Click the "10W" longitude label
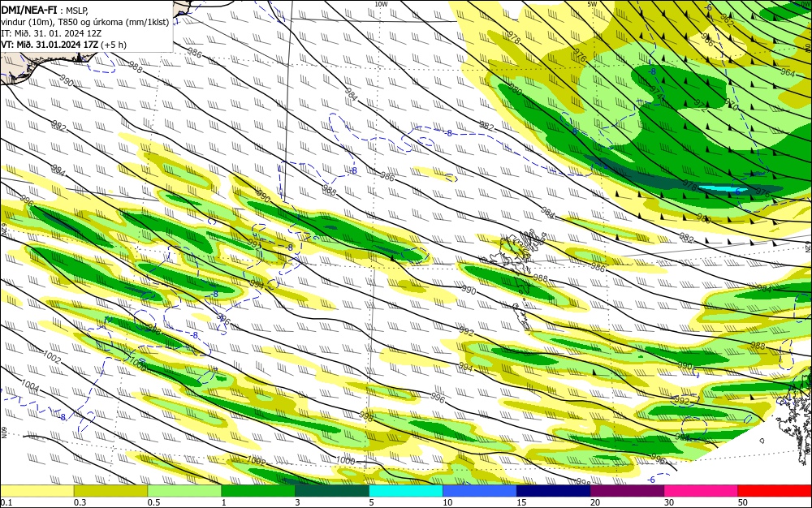The width and height of the screenshot is (812, 508). click(x=381, y=4)
